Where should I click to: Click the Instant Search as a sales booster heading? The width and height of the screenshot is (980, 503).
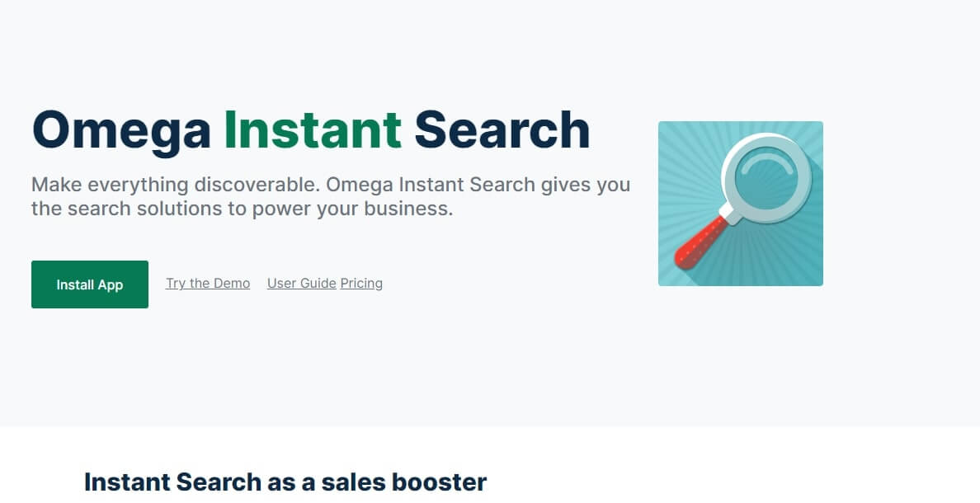pos(285,481)
